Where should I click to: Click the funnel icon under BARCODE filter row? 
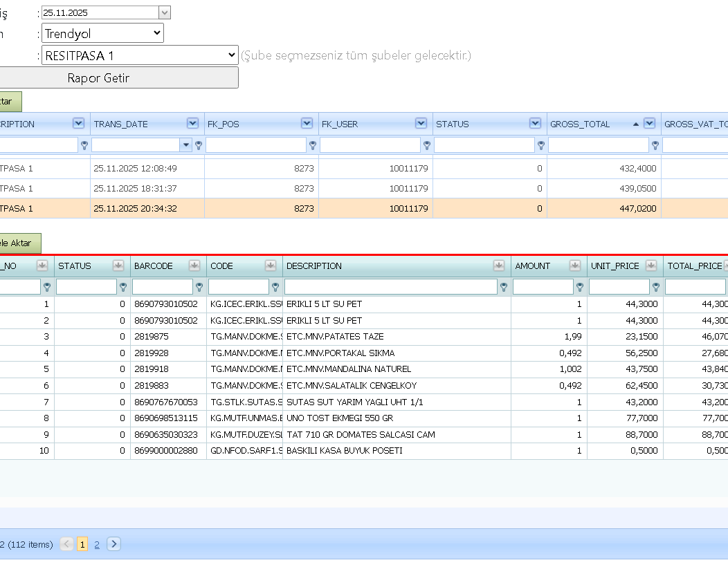point(199,287)
